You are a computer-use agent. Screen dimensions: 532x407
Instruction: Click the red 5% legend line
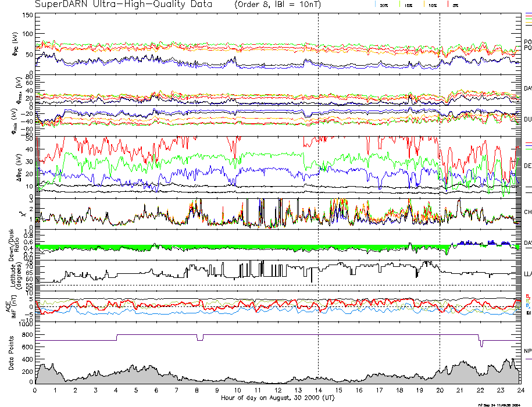click(448, 4)
